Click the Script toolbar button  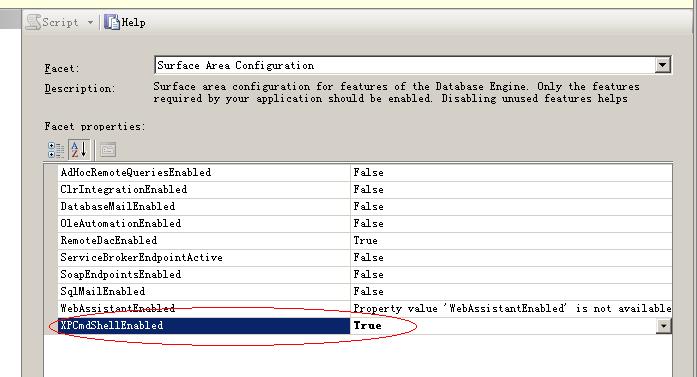52,22
